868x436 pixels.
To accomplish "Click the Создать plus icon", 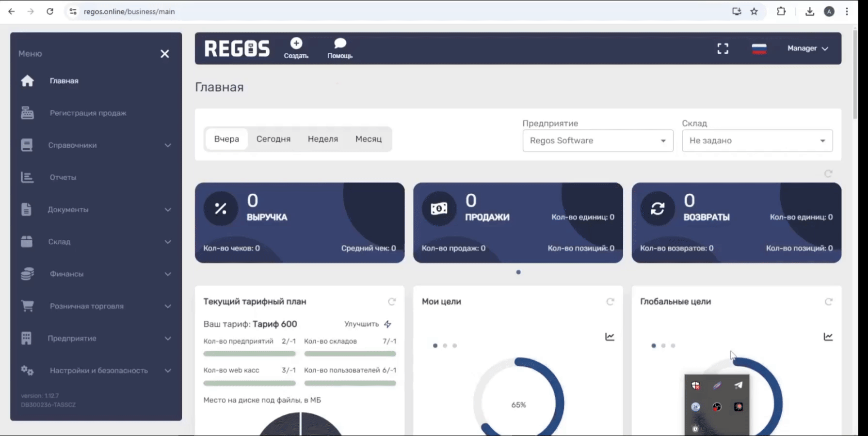I will click(296, 43).
